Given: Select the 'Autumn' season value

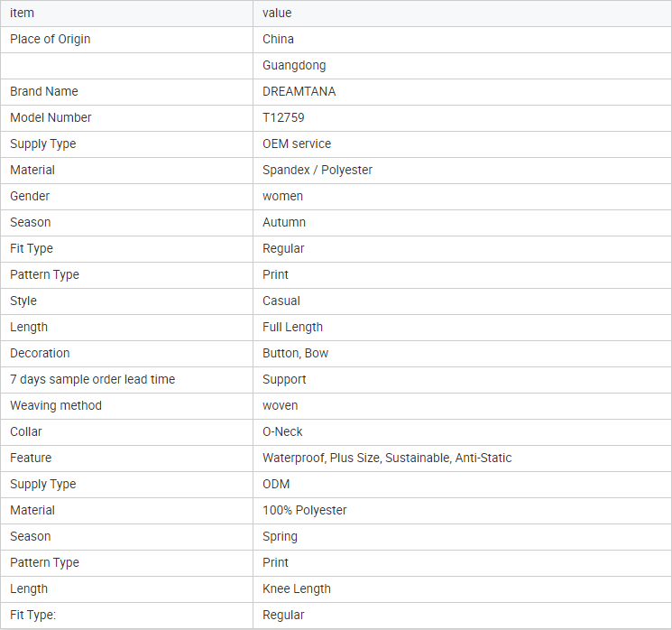Looking at the screenshot, I should tap(284, 222).
